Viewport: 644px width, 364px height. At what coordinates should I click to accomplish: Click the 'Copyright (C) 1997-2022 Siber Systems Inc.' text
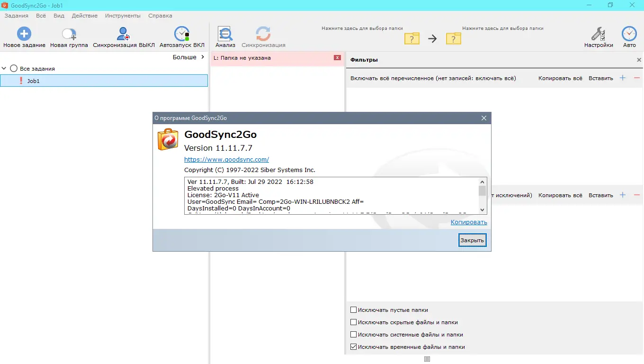point(250,170)
